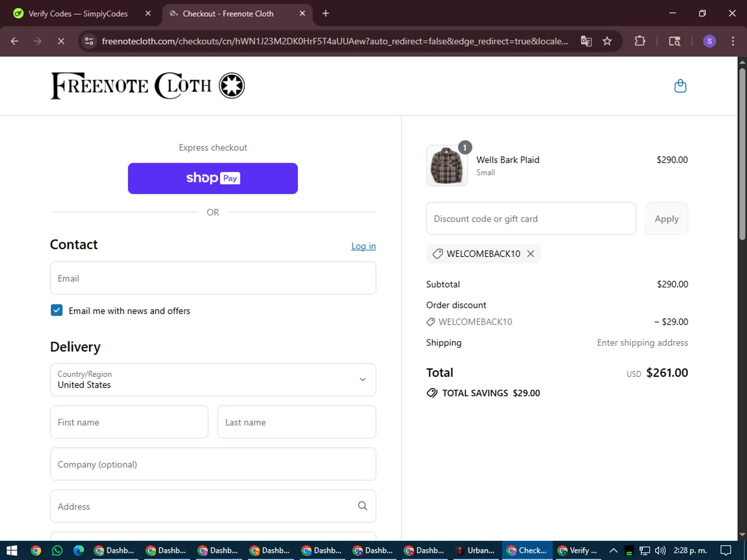747x560 pixels.
Task: Open the Chrome icon pinned on taskbar
Action: [36, 551]
